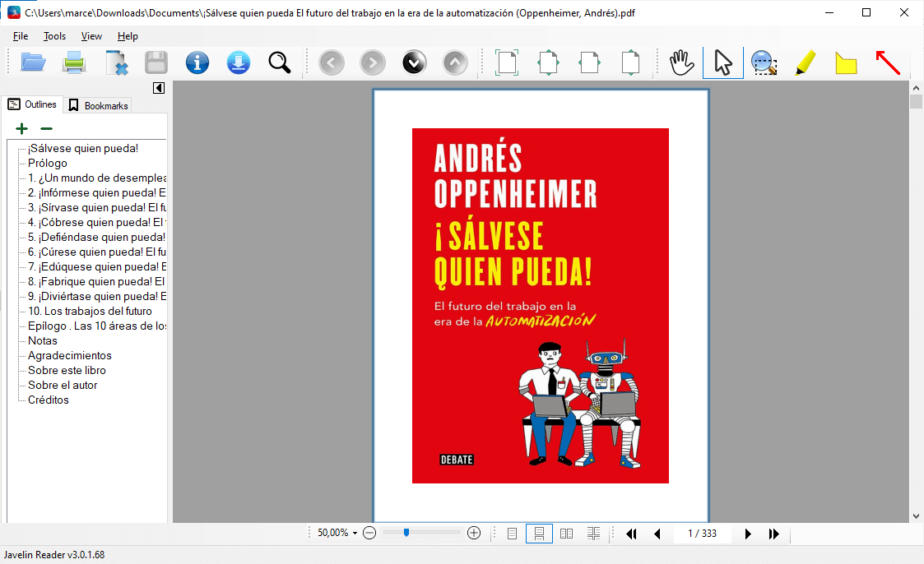Image resolution: width=924 pixels, height=564 pixels.
Task: Select the red arrow annotation tool
Action: pyautogui.click(x=887, y=62)
